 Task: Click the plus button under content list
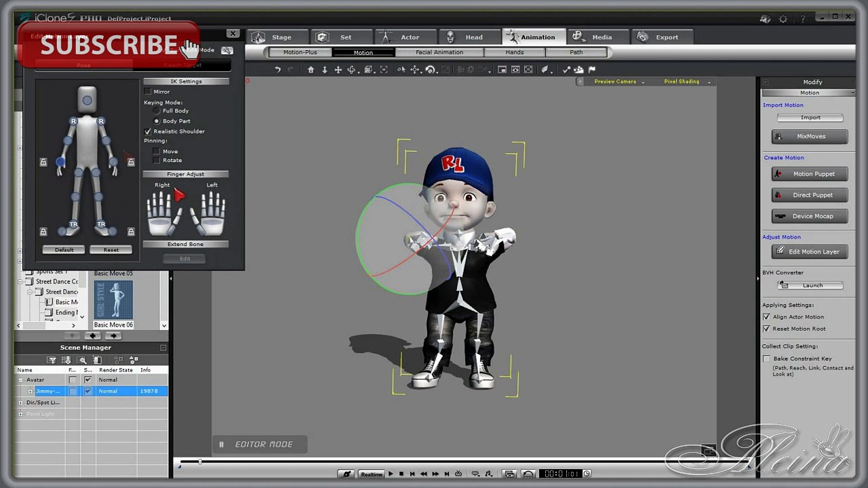[x=92, y=335]
